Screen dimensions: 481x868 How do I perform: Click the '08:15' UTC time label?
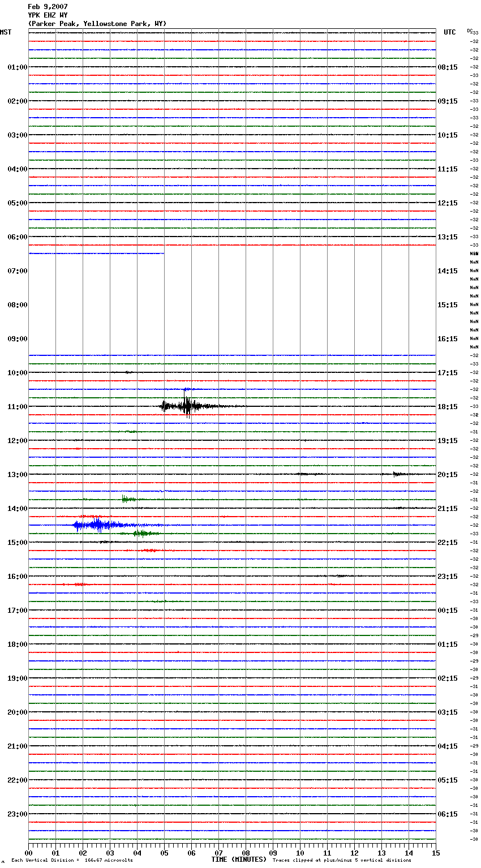click(x=448, y=67)
